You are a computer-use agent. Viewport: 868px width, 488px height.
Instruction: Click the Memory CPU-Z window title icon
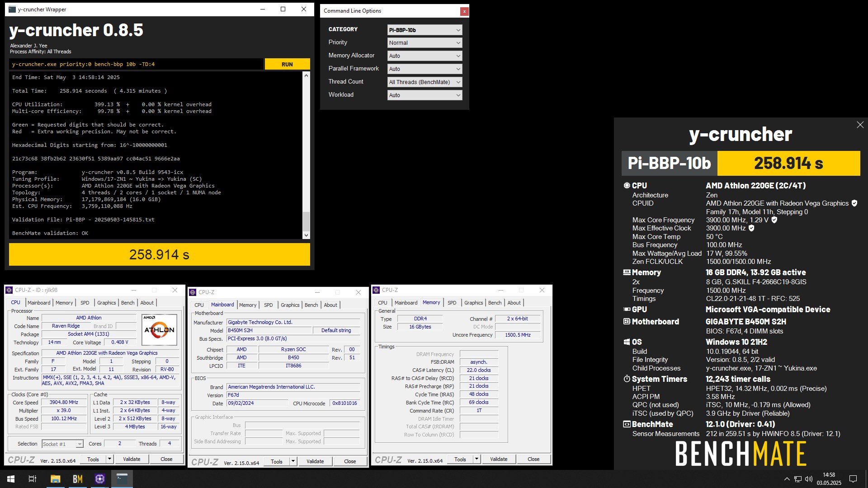(376, 290)
